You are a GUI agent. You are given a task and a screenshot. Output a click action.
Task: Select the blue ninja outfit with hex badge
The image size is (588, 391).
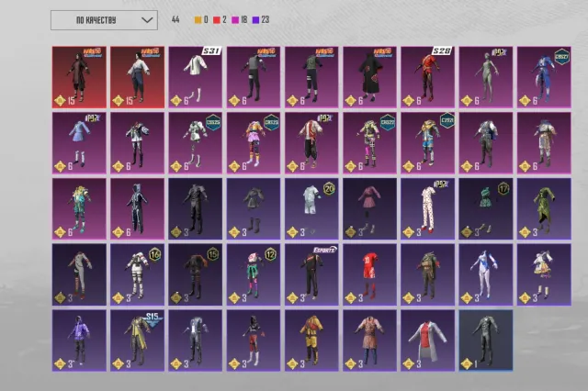[544, 77]
